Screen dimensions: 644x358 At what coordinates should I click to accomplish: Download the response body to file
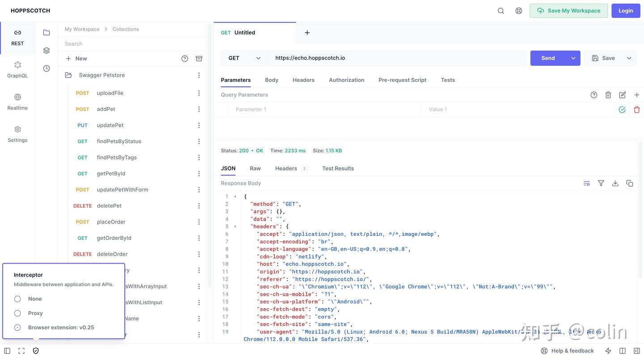(615, 183)
